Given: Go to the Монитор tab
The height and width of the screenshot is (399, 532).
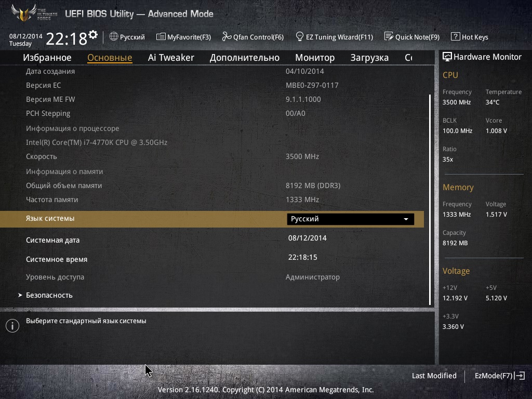Looking at the screenshot, I should click(x=315, y=58).
